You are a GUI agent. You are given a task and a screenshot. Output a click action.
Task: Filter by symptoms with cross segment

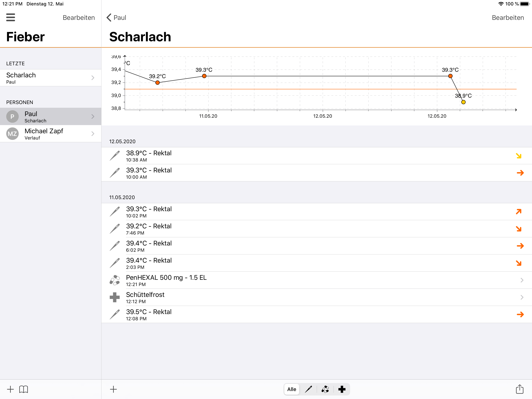tap(342, 389)
